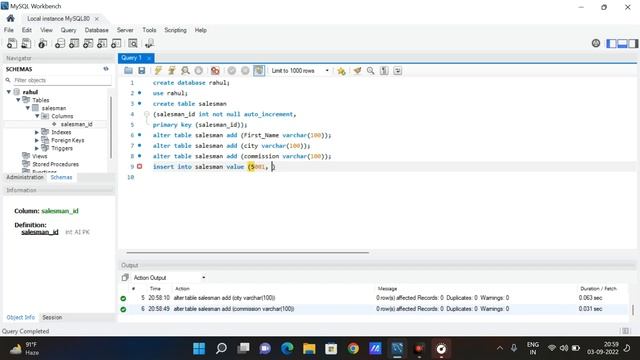Image resolution: width=640 pixels, height=360 pixels.
Task: Save snippet star icon
Action: click(x=341, y=71)
